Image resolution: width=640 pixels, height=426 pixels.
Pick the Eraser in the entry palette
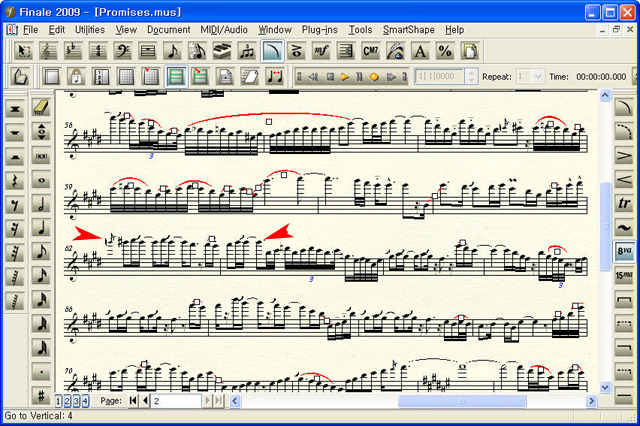pyautogui.click(x=41, y=108)
